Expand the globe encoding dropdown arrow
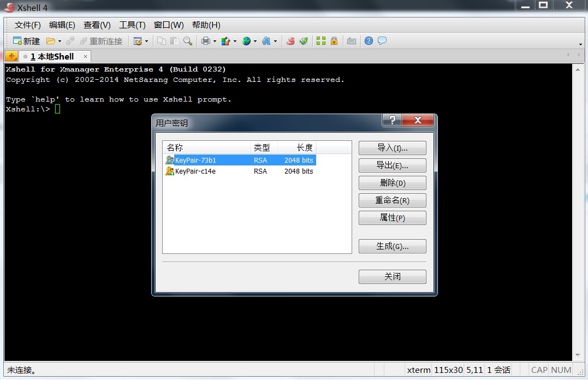This screenshot has height=380, width=588. coord(256,41)
